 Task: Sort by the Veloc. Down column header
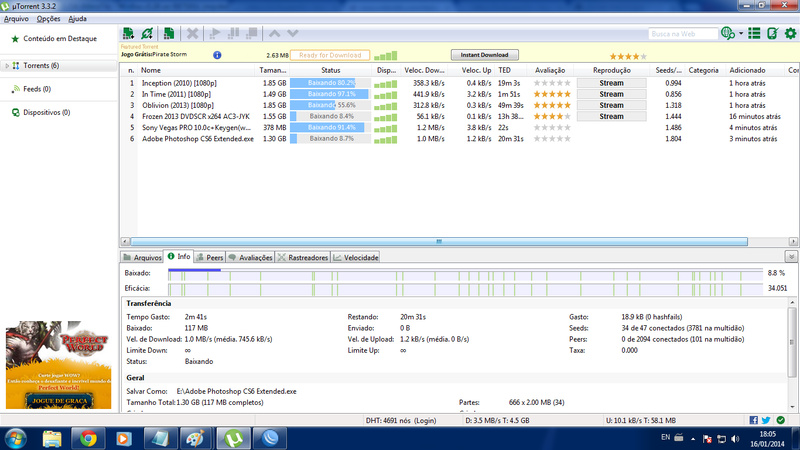coord(424,70)
